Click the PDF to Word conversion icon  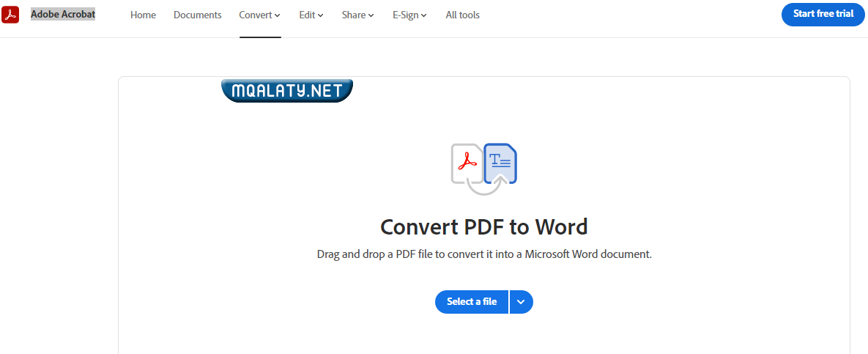click(484, 169)
